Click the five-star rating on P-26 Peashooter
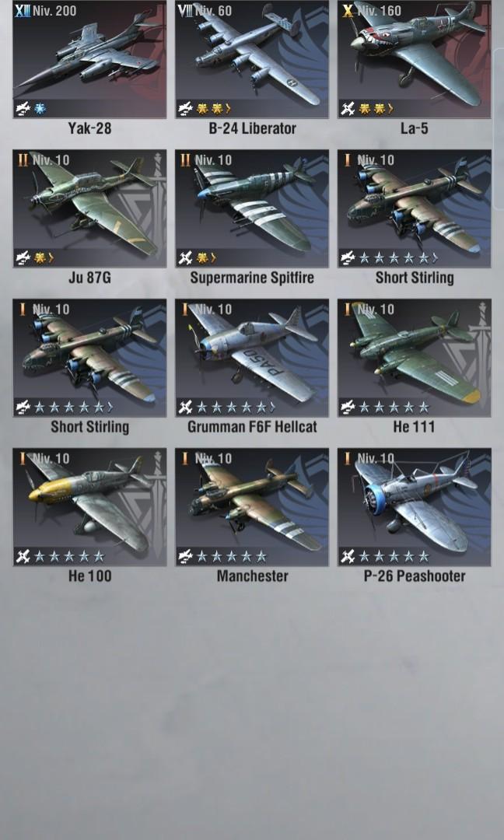Viewport: 504px width, 840px height. (x=394, y=557)
